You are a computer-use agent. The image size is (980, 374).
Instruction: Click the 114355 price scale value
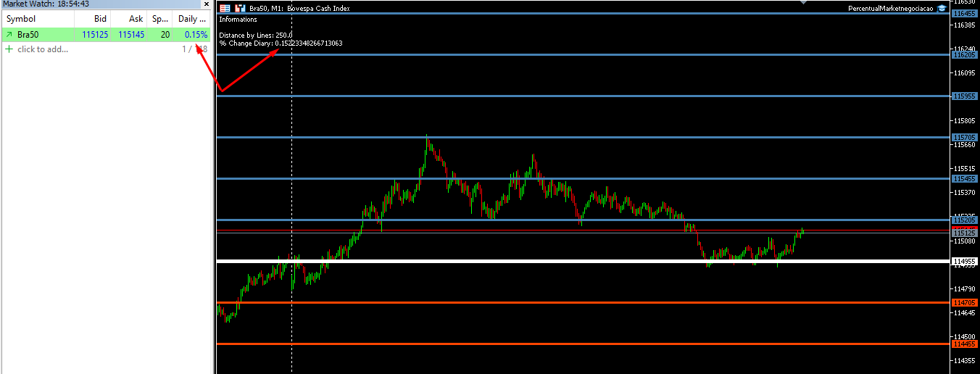pyautogui.click(x=965, y=360)
